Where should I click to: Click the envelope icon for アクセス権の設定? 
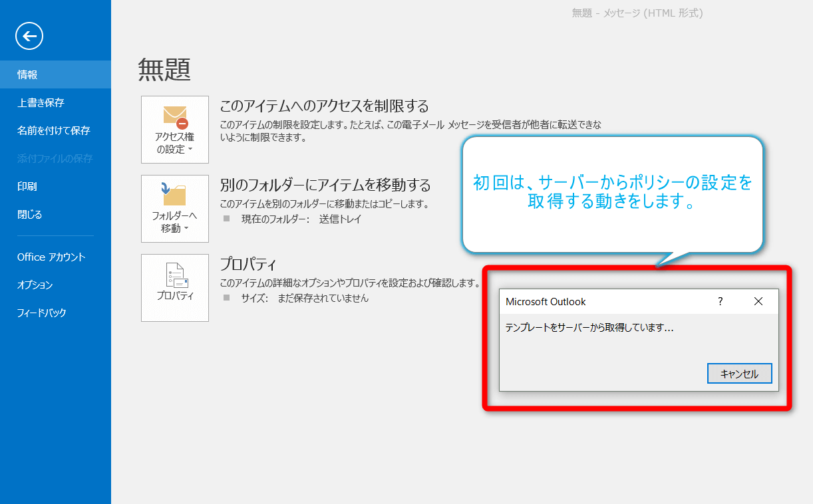(x=175, y=116)
